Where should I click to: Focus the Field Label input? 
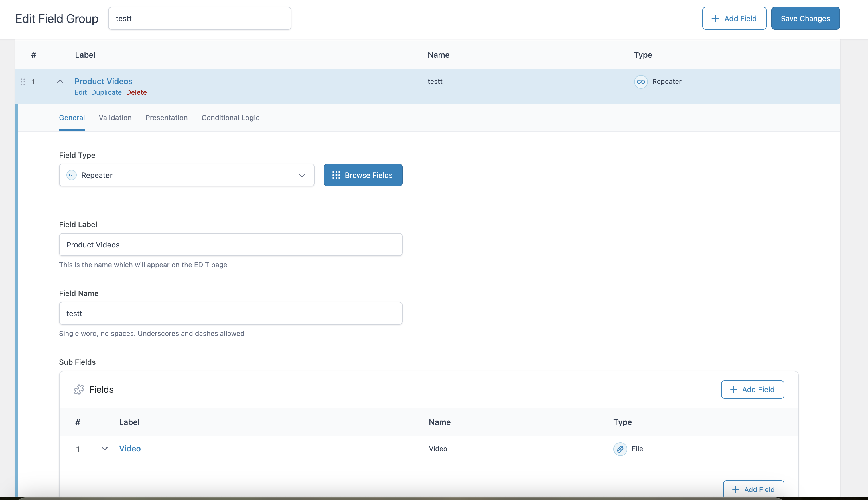[230, 245]
